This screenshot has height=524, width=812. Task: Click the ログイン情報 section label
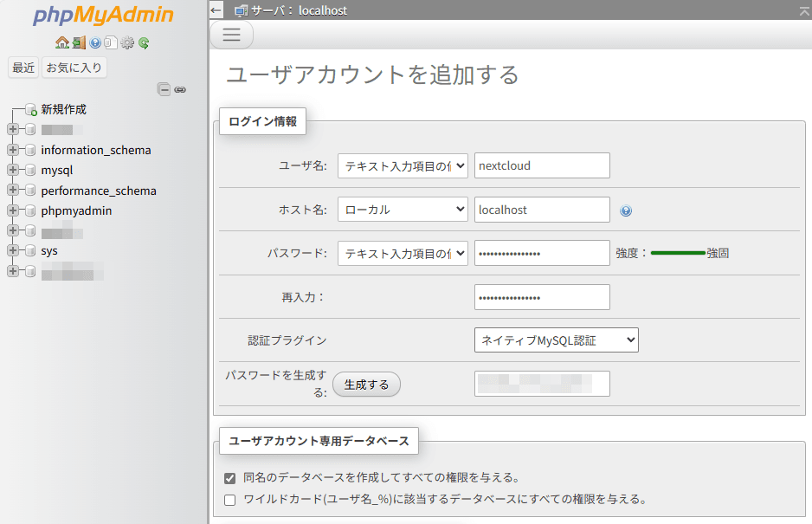[x=262, y=121]
